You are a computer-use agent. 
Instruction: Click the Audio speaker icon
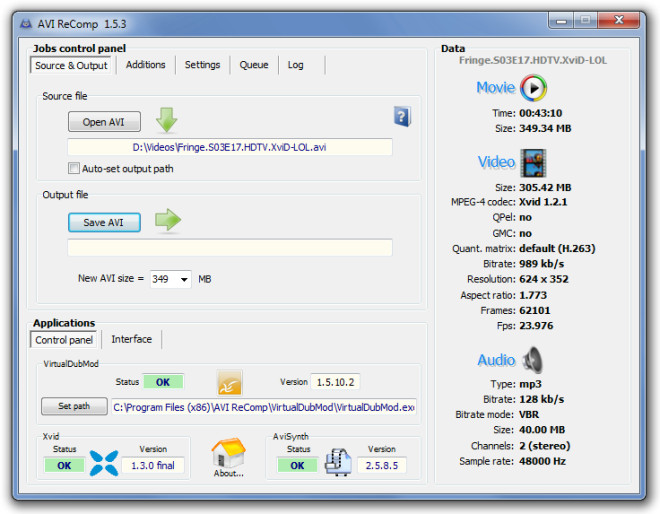(x=533, y=360)
